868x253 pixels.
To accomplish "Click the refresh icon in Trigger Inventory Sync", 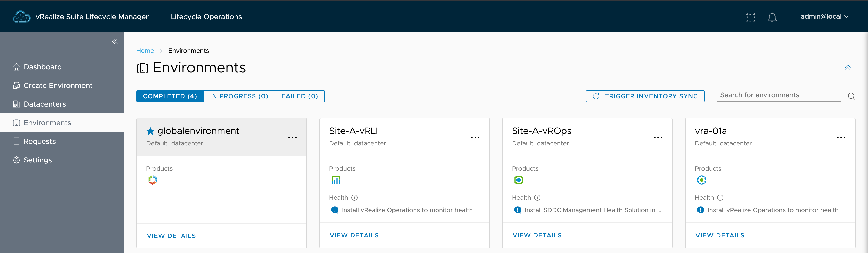I will tap(596, 96).
